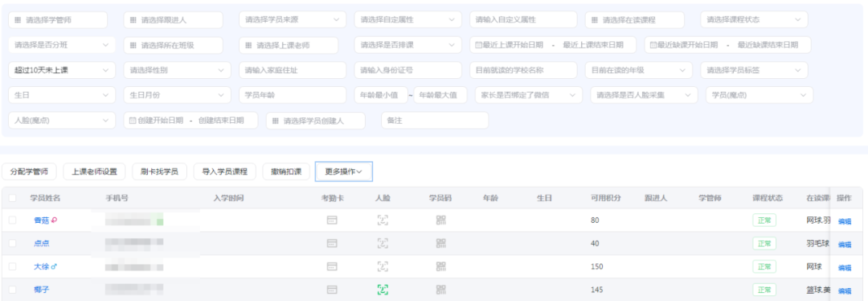Check the checkbox for student 点点
Viewport: 868px width, 301px height.
[13, 243]
